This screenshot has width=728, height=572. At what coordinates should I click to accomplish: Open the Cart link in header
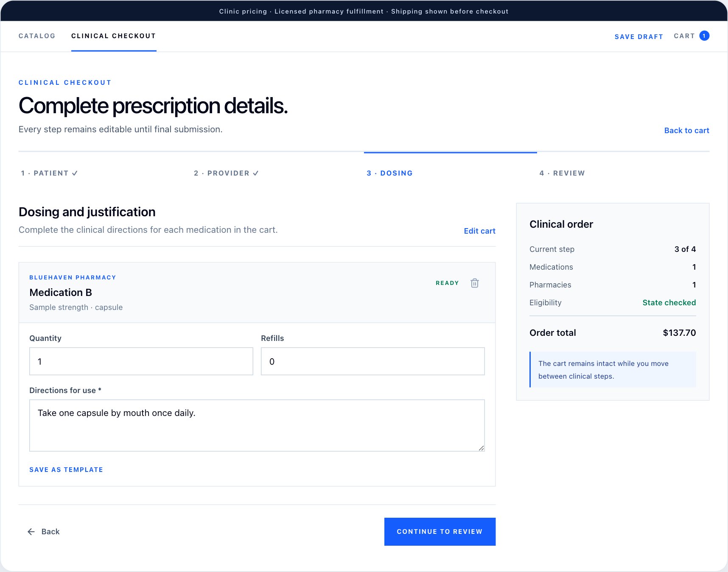coord(684,36)
